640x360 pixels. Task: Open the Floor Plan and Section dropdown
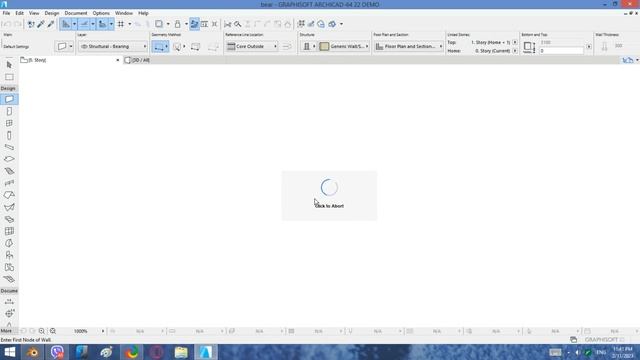click(409, 47)
